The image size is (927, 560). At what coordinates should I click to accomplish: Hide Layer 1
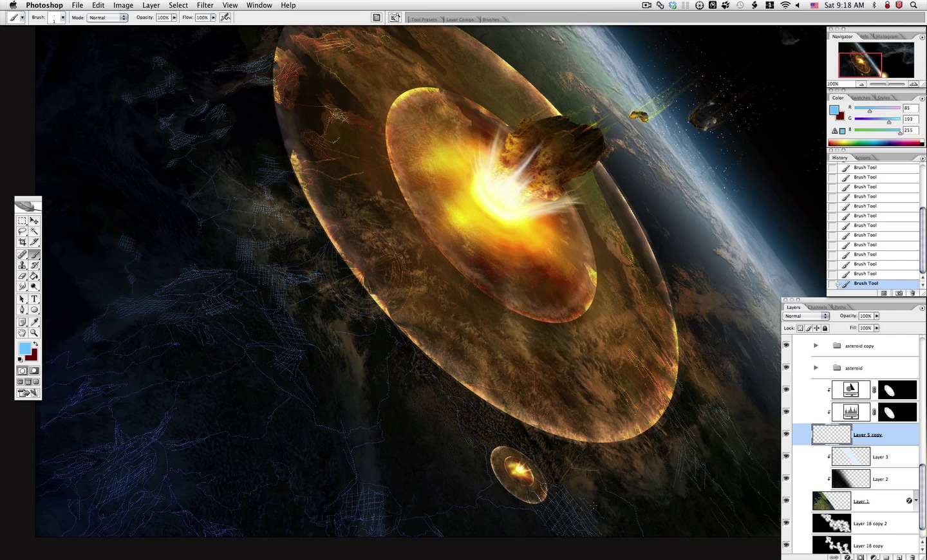coord(786,500)
